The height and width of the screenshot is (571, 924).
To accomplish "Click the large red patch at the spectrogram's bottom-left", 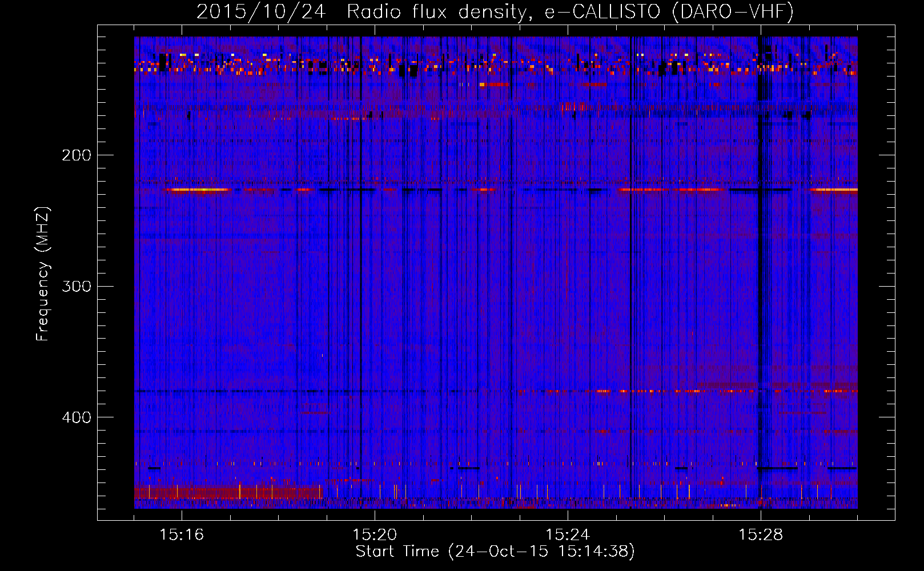I will (228, 492).
